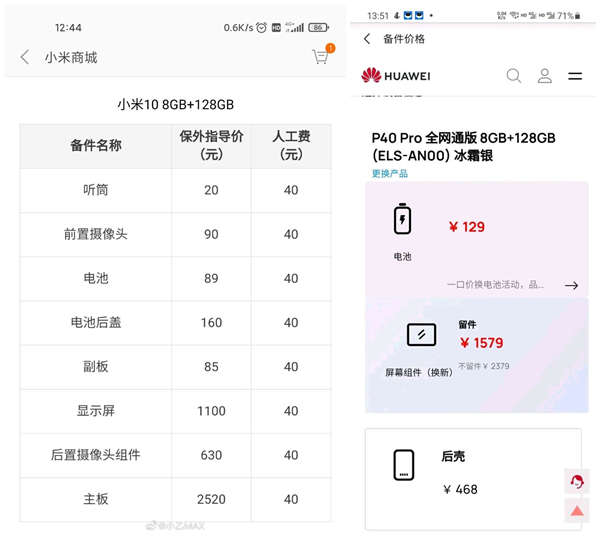Open battery promotion arrow

571,285
